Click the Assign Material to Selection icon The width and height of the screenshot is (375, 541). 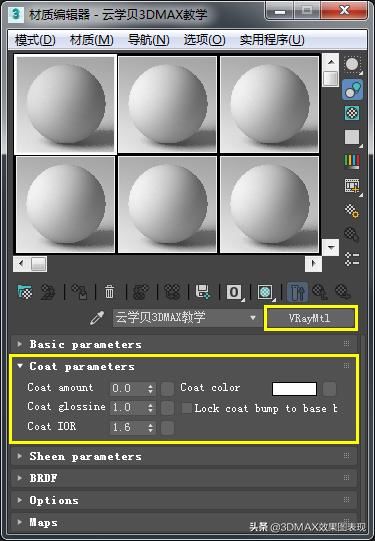79,292
